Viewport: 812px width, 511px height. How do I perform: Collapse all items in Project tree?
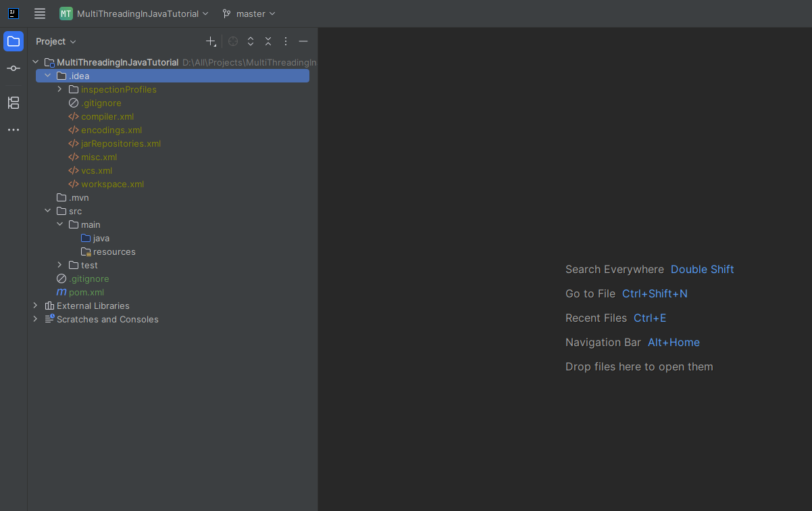pyautogui.click(x=268, y=41)
